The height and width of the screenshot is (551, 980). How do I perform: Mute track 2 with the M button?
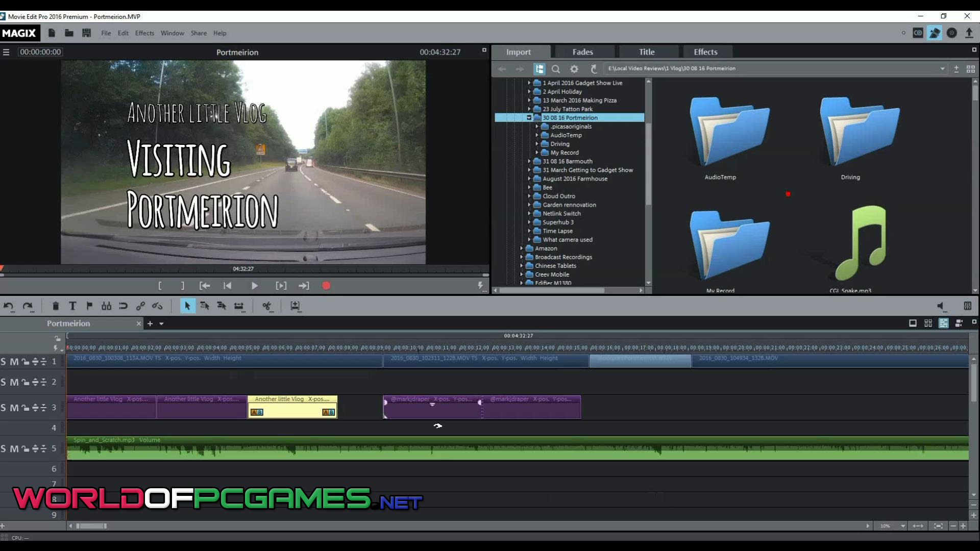pos(14,382)
